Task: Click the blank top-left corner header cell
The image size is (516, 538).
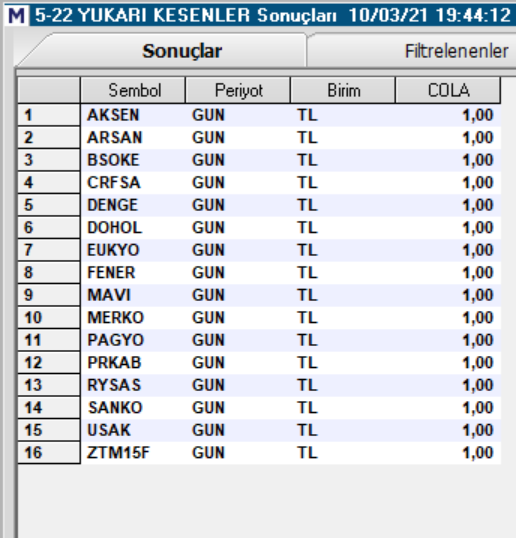Action: 49,90
